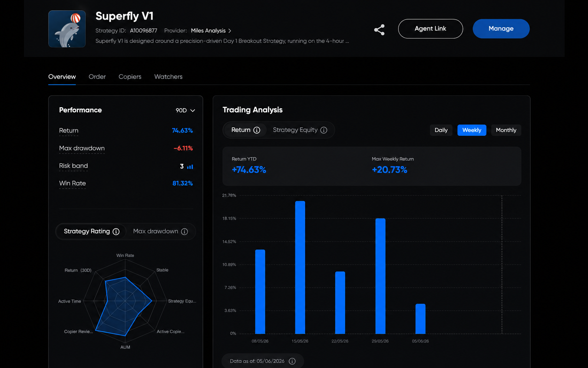Screen dimensions: 588x368
Task: Click the Strategy Rating info icon
Action: point(116,231)
